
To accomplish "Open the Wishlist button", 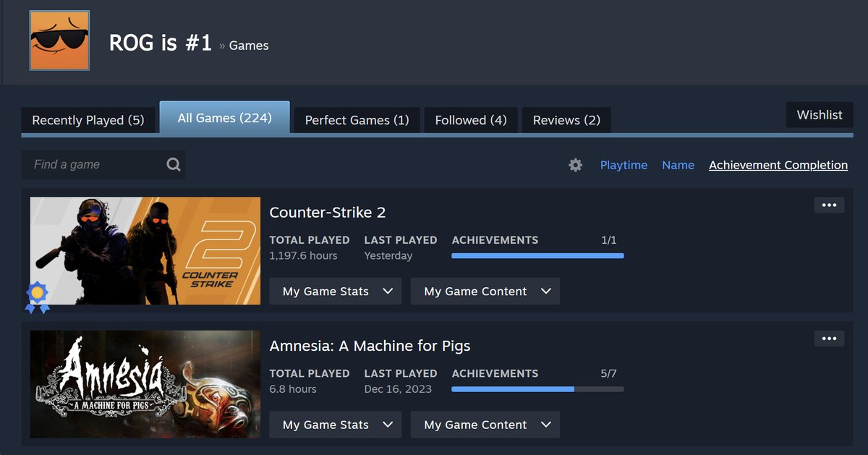I will tap(820, 114).
